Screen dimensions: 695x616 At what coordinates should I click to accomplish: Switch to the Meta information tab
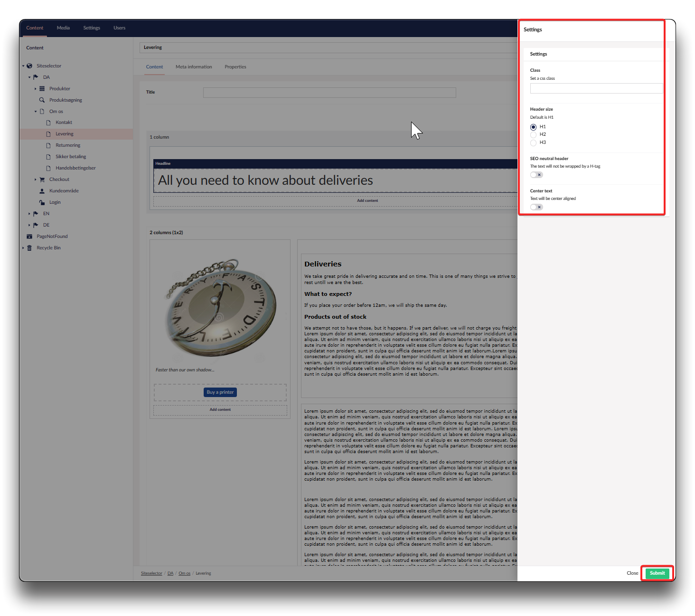194,67
